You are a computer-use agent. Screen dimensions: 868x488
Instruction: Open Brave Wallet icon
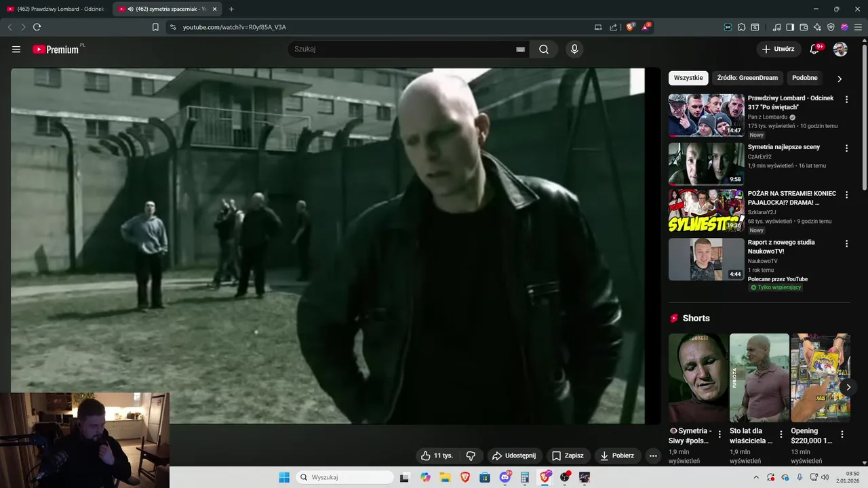(804, 27)
